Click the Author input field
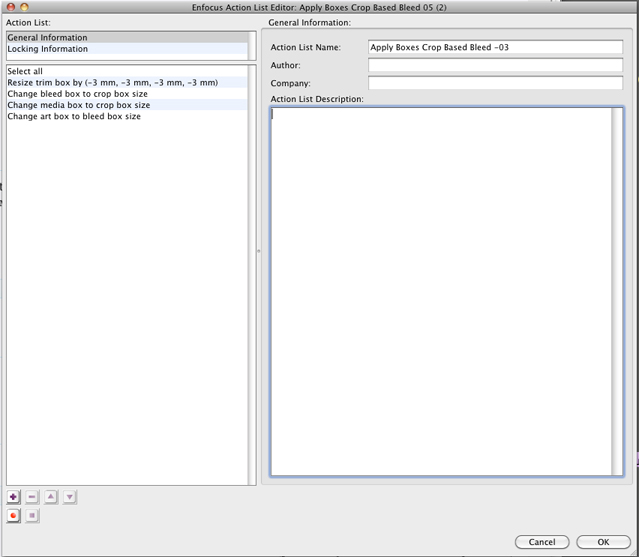This screenshot has width=639, height=557. pos(495,65)
